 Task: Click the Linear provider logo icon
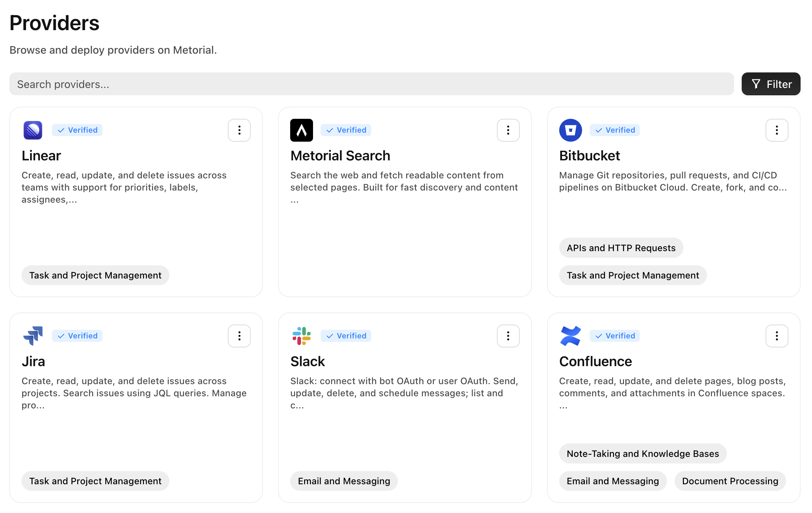click(x=33, y=130)
